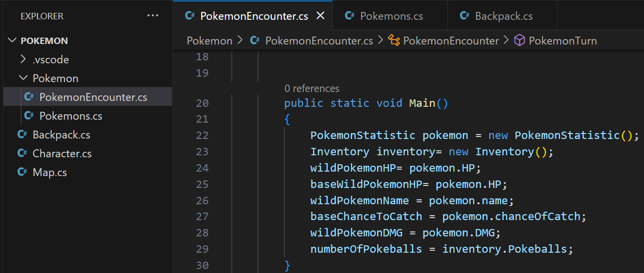Screen dimensions: 644x273
Task: Click the C# icon beside Map.cs
Action: click(x=22, y=172)
